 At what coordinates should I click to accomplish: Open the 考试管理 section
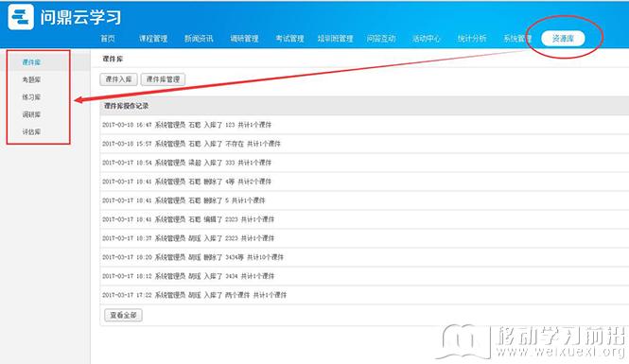pyautogui.click(x=289, y=39)
